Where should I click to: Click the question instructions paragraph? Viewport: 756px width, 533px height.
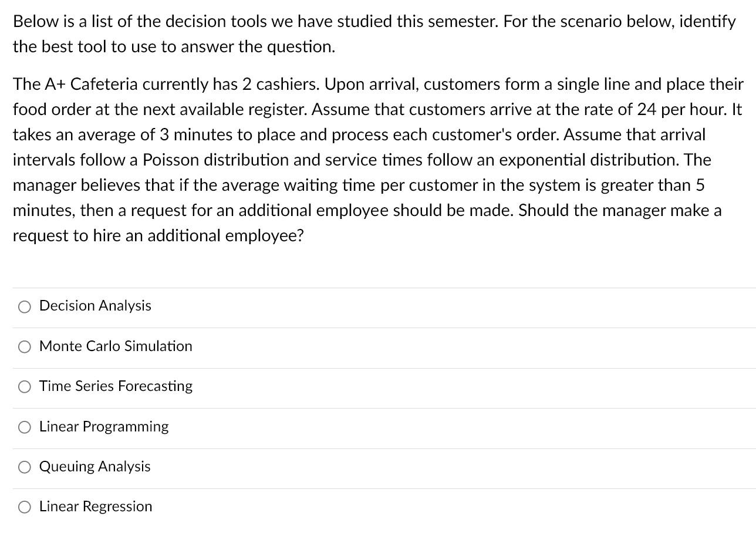pos(373,33)
